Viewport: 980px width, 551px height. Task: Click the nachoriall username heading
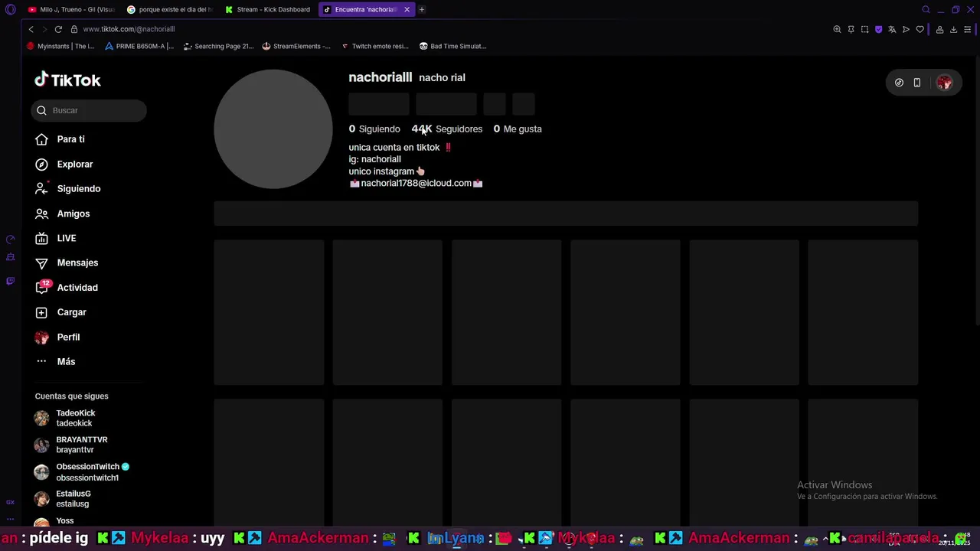(381, 77)
